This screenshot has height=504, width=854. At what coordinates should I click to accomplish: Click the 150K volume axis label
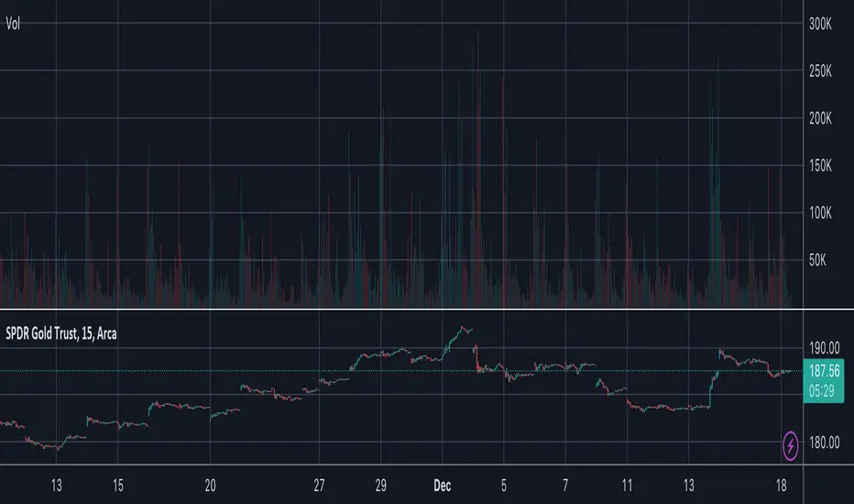coord(820,166)
